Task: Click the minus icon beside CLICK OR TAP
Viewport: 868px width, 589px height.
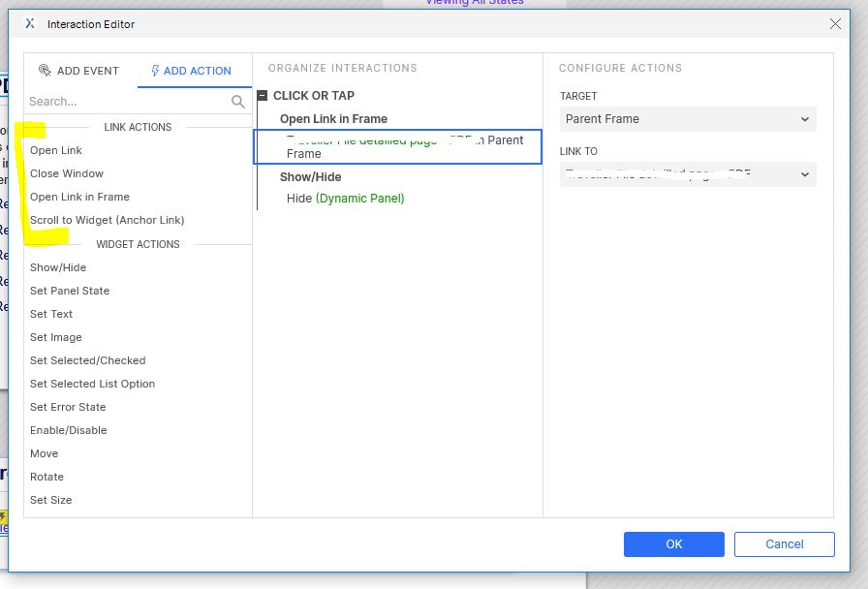Action: (263, 95)
